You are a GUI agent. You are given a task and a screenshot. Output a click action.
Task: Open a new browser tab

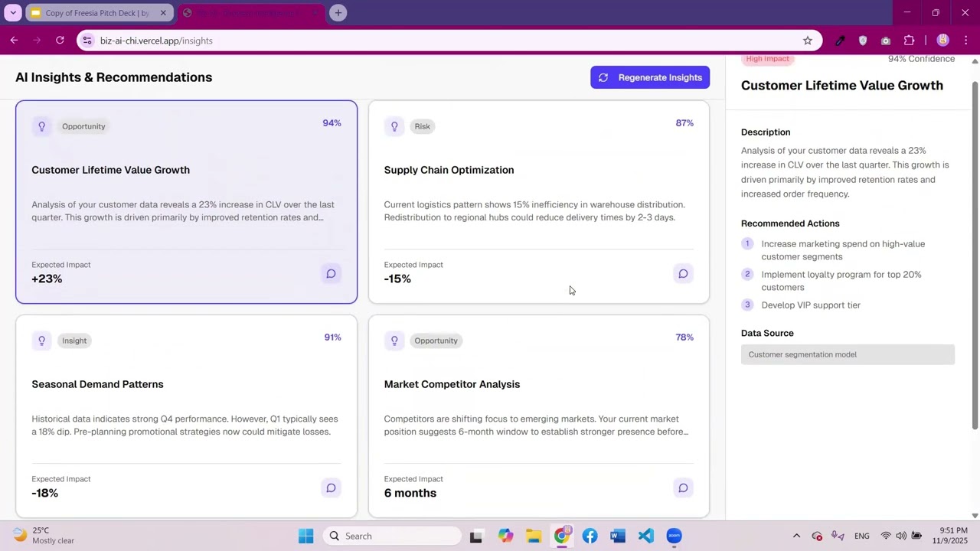point(338,13)
